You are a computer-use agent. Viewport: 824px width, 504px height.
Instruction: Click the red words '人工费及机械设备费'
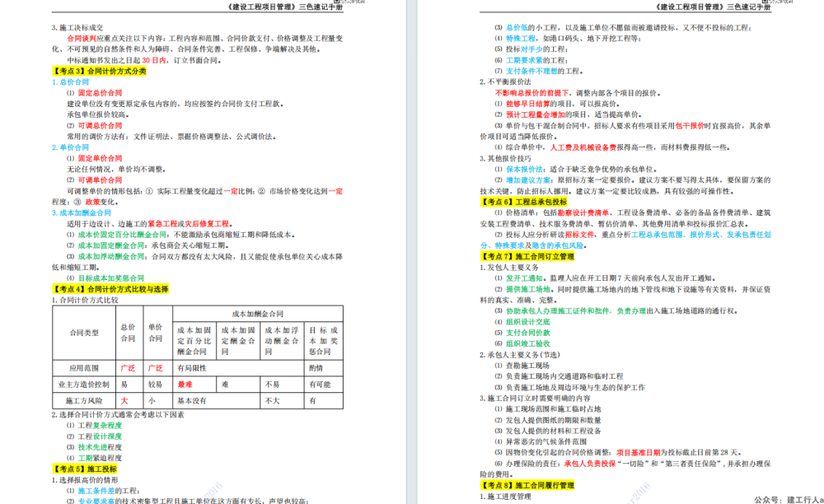(x=583, y=147)
